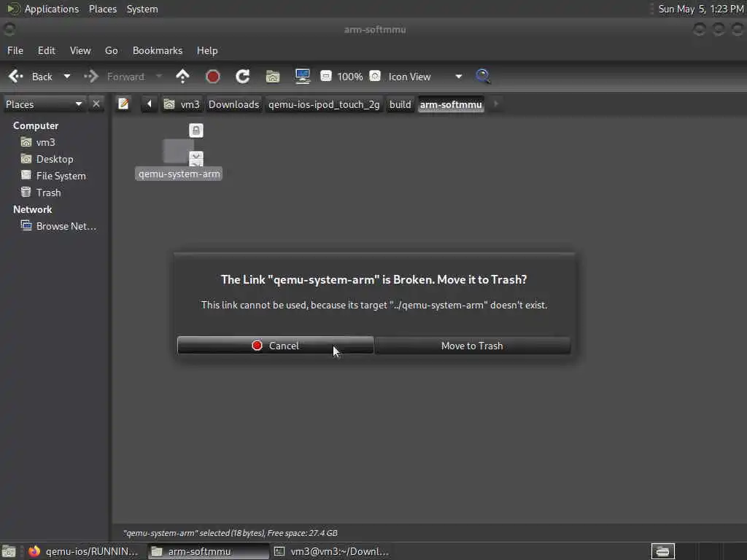
Task: Close the Places side pane
Action: coord(96,104)
